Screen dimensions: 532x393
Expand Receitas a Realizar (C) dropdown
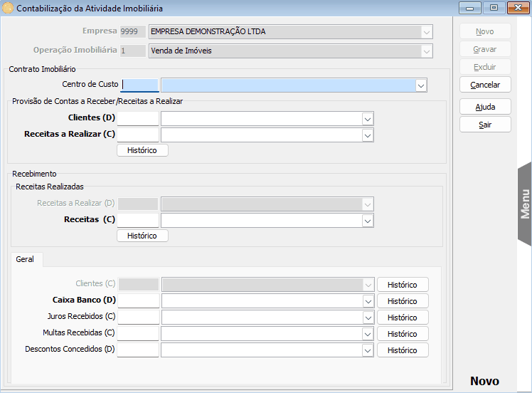(368, 135)
